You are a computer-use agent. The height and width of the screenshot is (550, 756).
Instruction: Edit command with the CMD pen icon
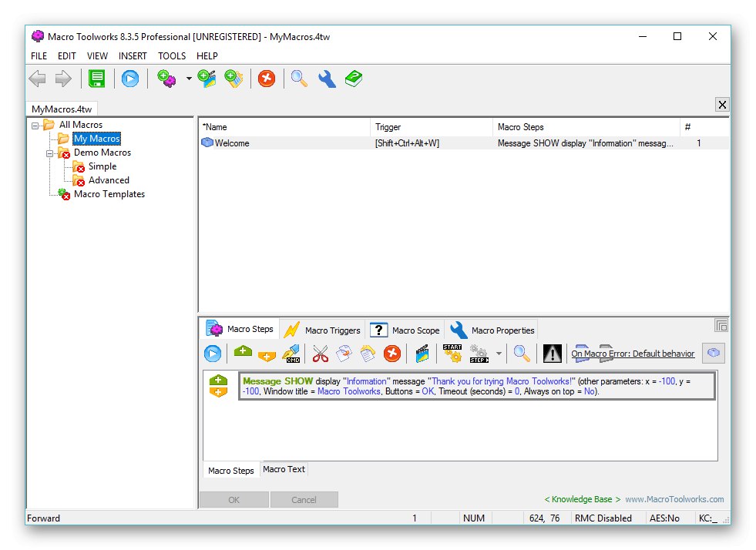coord(292,354)
